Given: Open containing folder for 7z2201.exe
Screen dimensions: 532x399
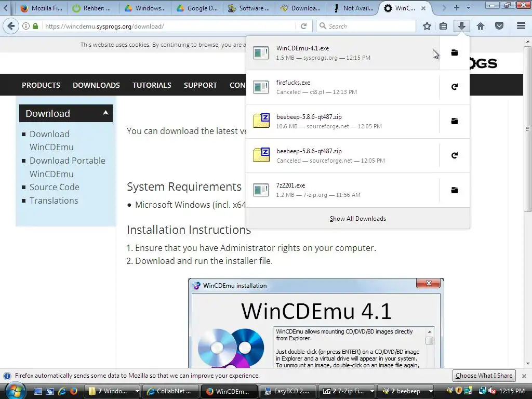Looking at the screenshot, I should pos(454,190).
